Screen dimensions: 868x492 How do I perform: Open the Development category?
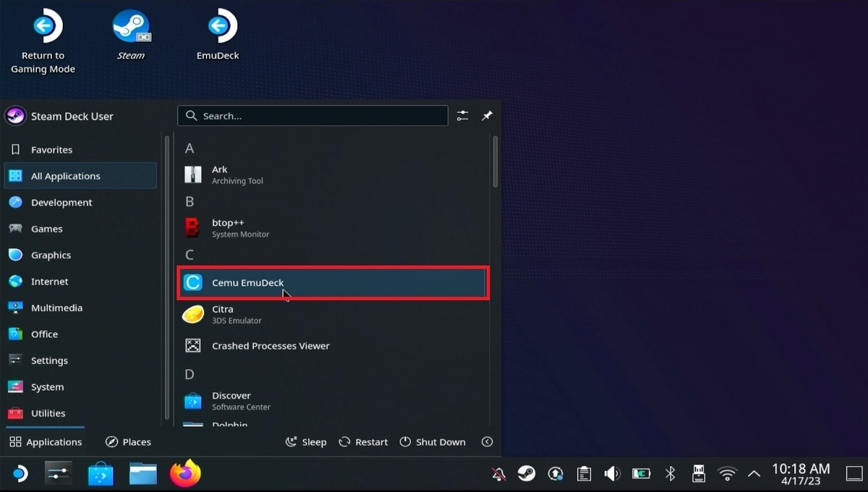point(80,203)
